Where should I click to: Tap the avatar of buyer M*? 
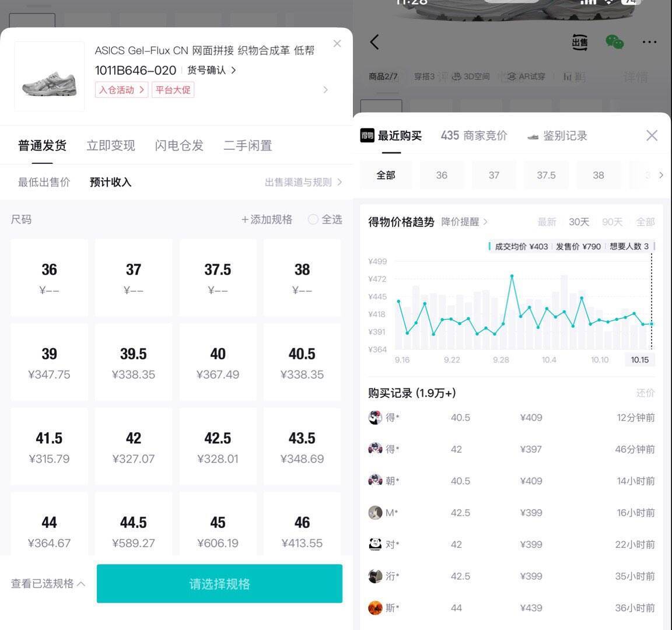coord(375,513)
